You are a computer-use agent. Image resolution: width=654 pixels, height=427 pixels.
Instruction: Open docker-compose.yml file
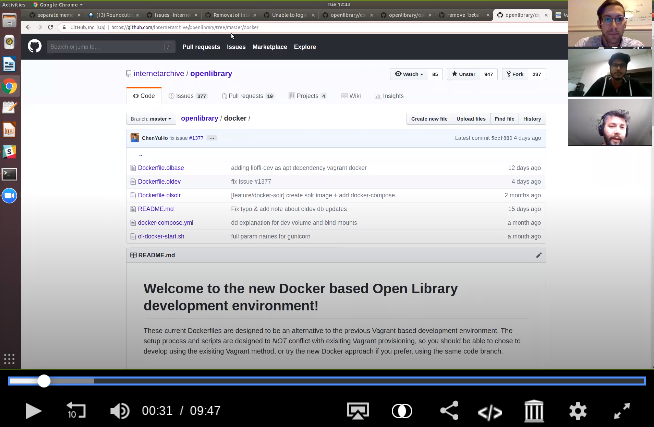(165, 223)
